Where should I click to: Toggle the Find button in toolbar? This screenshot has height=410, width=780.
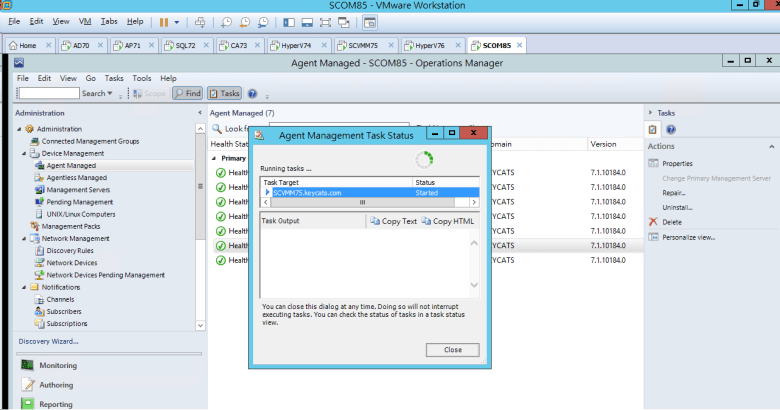point(187,93)
